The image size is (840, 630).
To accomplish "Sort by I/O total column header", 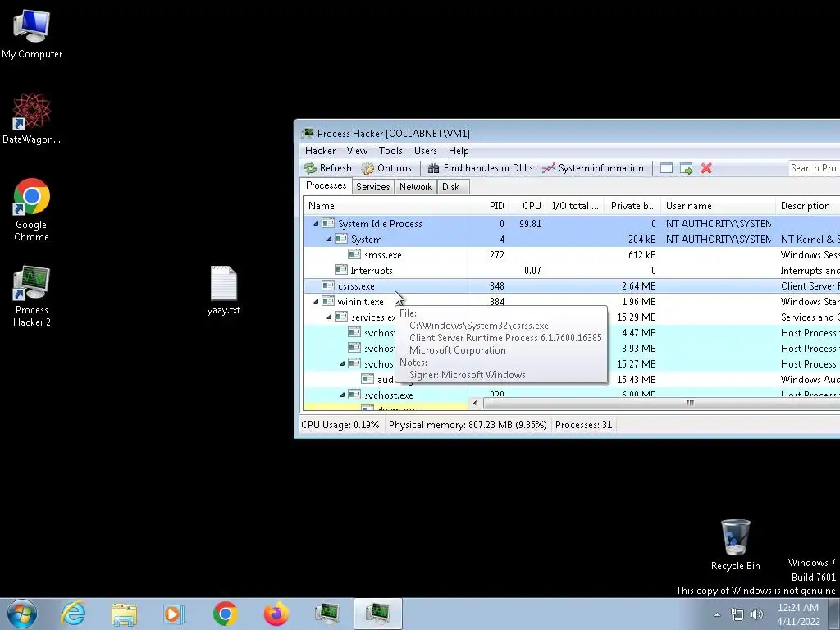I will [x=575, y=206].
